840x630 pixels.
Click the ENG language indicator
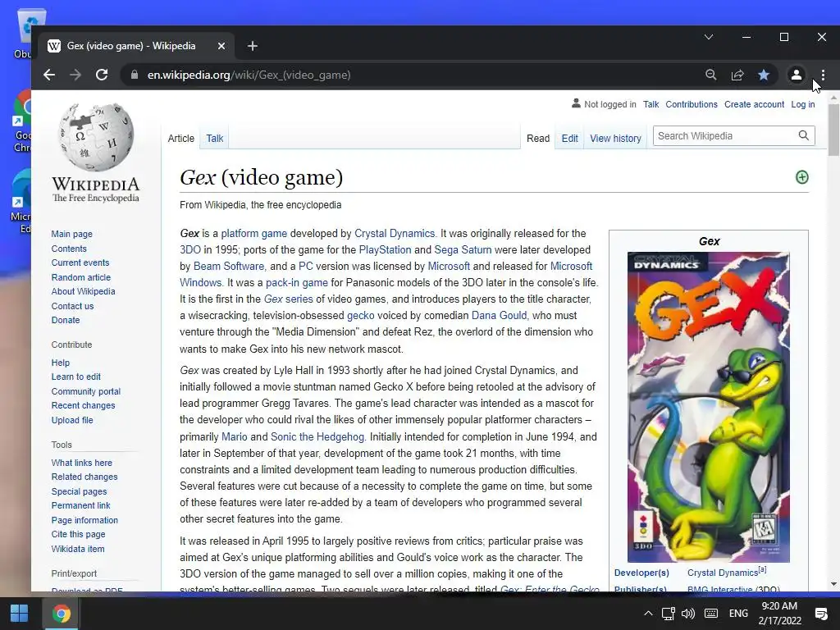(x=738, y=614)
